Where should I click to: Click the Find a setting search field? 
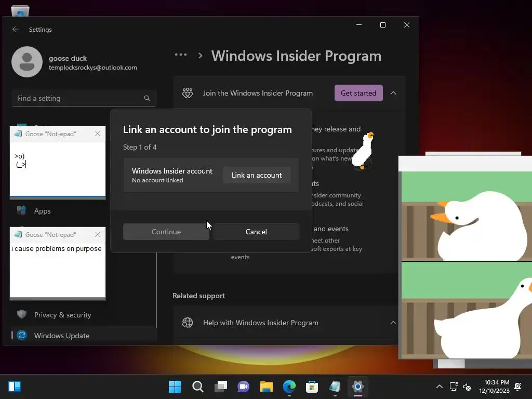[84, 98]
